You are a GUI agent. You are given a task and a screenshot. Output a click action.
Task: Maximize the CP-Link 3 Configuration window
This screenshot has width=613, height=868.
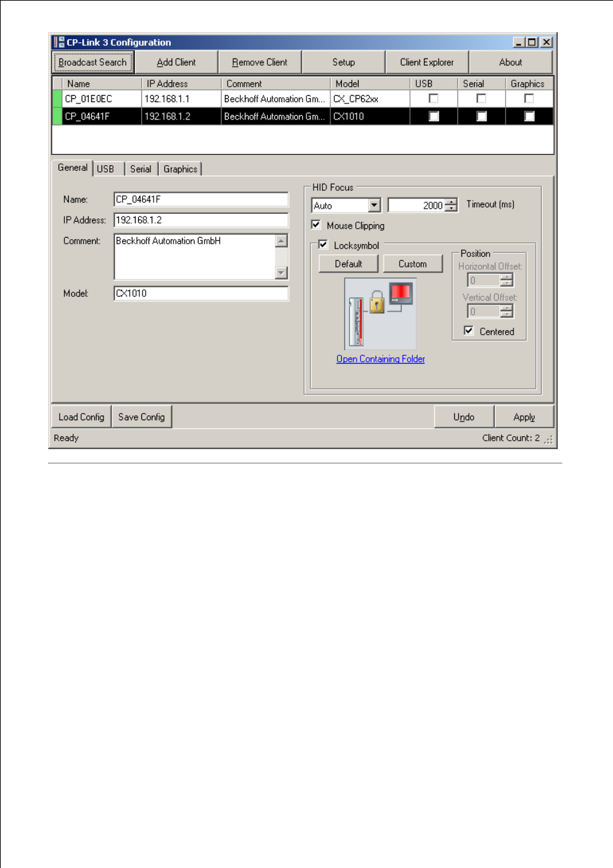[x=532, y=42]
